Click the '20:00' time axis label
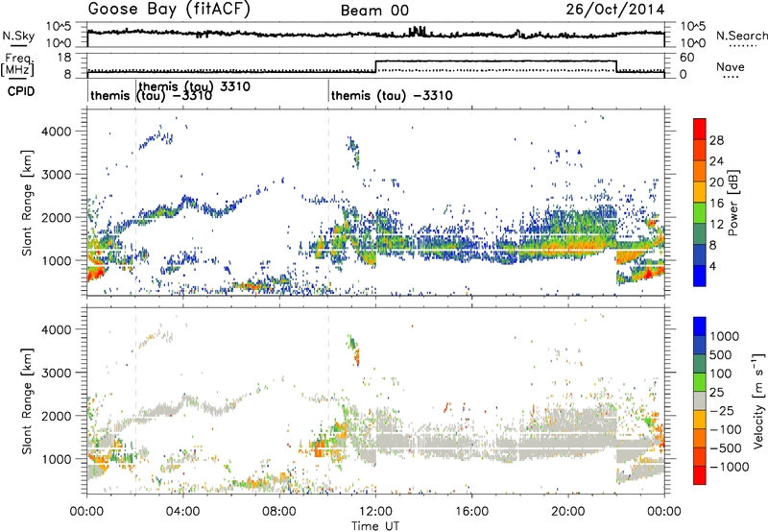The width and height of the screenshot is (768, 532). point(568,512)
